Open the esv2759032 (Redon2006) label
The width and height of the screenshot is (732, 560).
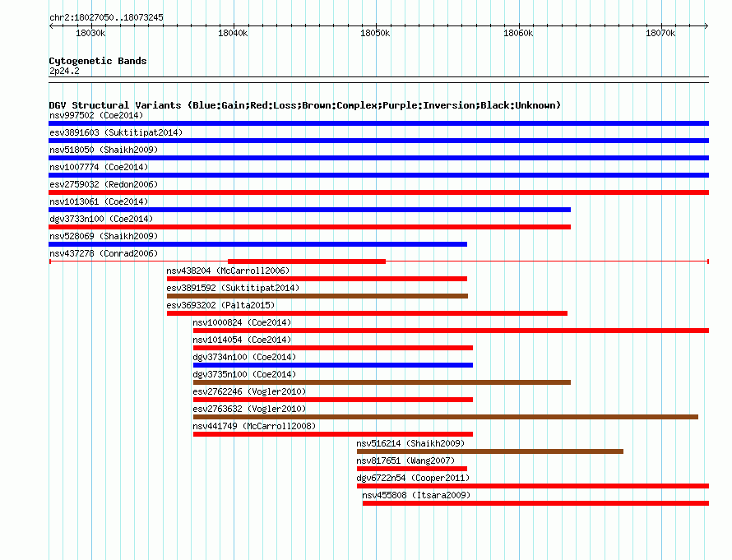(x=104, y=184)
